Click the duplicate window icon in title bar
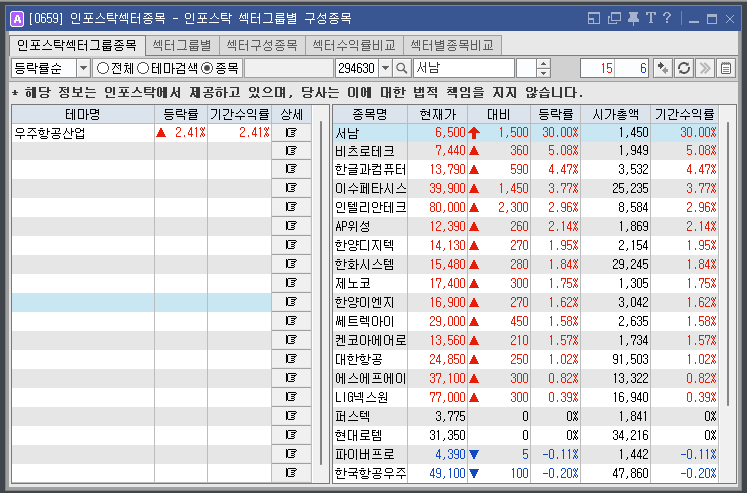Viewport: 747px width, 493px height. 614,19
